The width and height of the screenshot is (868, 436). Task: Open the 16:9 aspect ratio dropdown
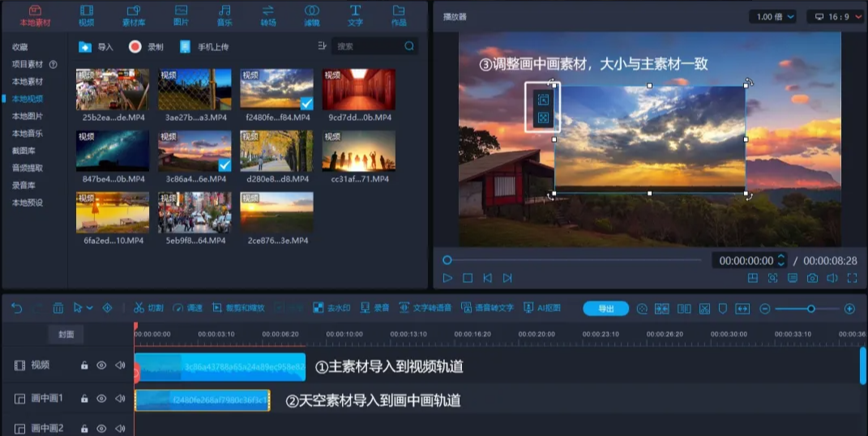pyautogui.click(x=836, y=16)
